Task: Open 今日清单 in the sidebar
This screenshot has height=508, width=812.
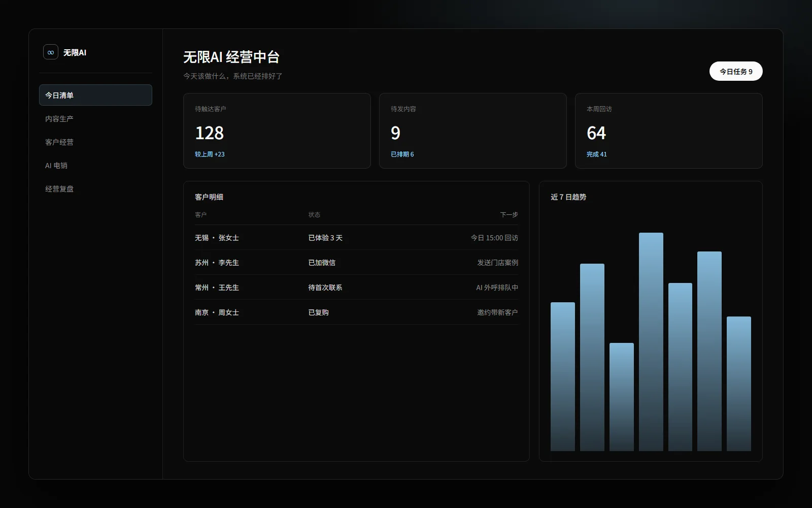Action: tap(95, 95)
